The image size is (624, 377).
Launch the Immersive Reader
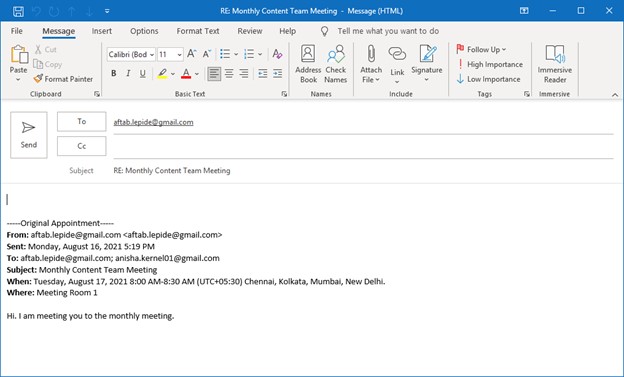click(555, 64)
